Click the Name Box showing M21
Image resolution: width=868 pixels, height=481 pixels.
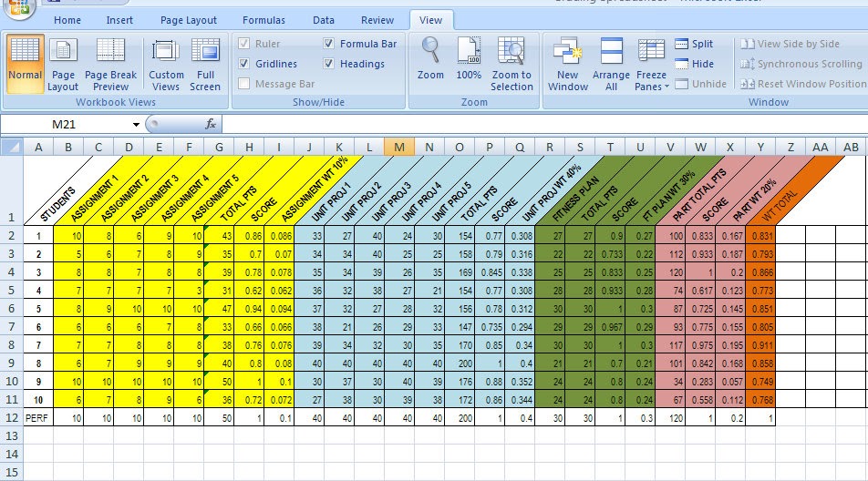[x=66, y=125]
